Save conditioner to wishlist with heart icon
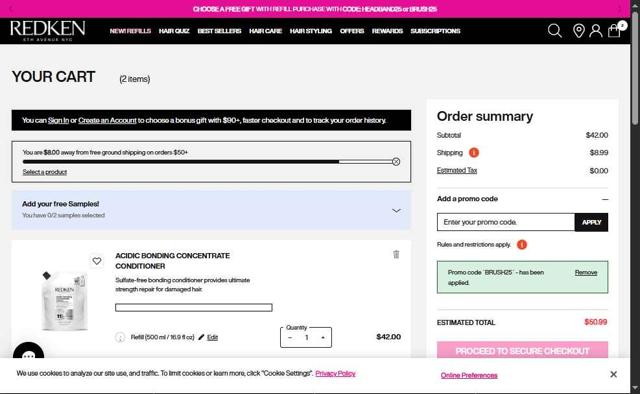 96,261
